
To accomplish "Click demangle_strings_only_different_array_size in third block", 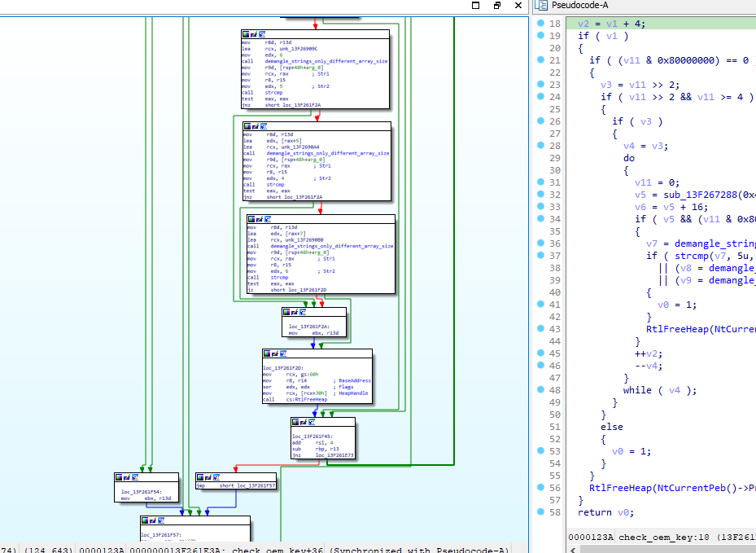I will (332, 246).
